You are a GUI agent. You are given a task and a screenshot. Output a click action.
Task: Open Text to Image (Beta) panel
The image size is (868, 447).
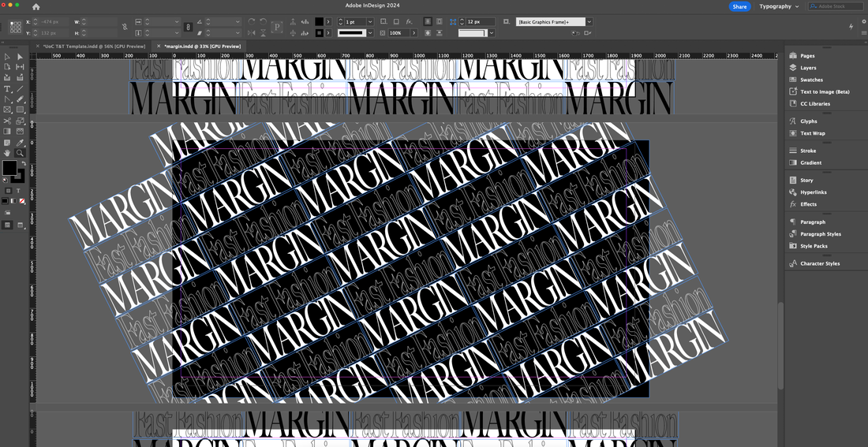(x=825, y=91)
